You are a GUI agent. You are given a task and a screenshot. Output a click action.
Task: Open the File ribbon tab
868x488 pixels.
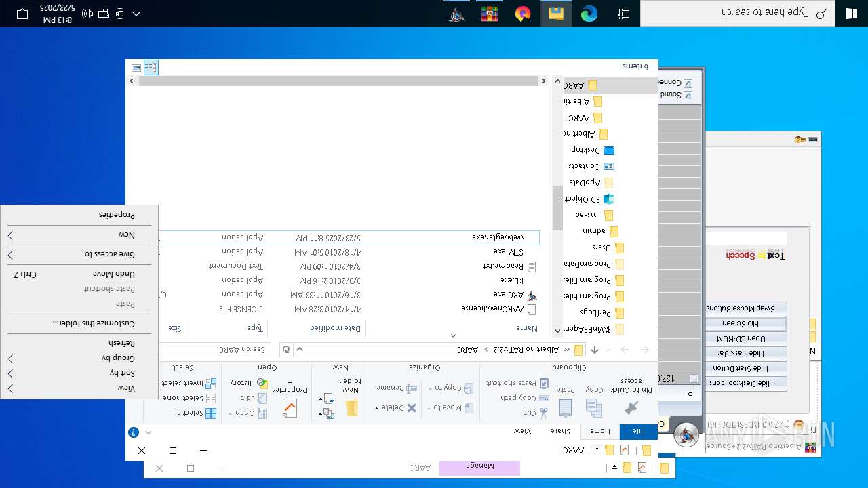[639, 431]
